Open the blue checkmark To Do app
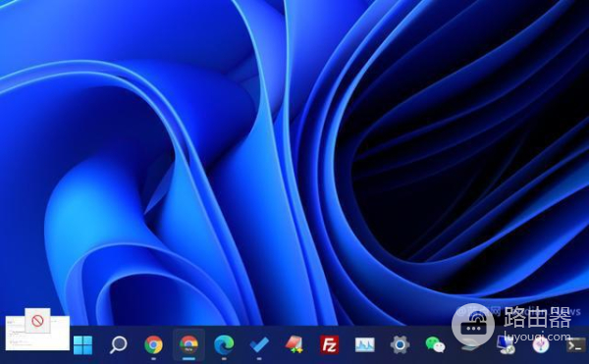 coord(259,344)
